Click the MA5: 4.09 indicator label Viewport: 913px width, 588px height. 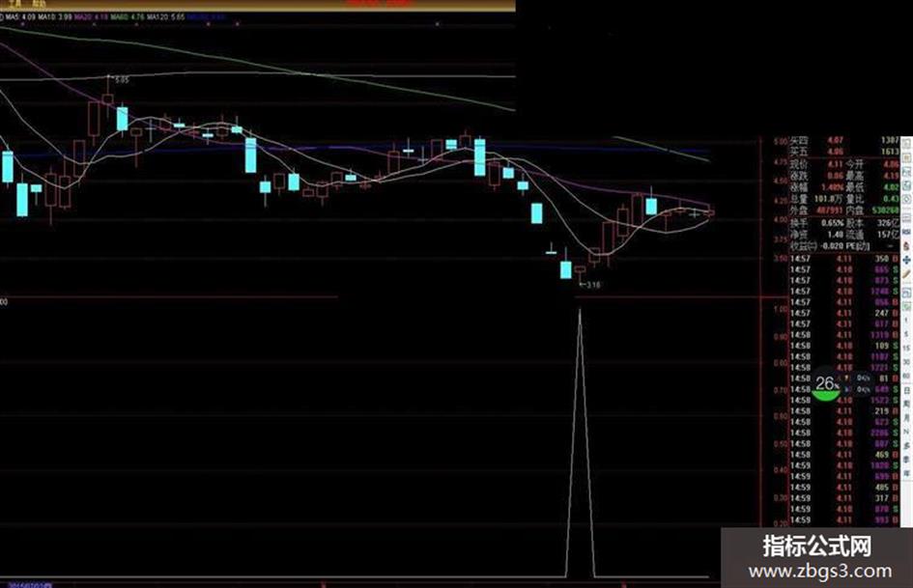coord(20,17)
